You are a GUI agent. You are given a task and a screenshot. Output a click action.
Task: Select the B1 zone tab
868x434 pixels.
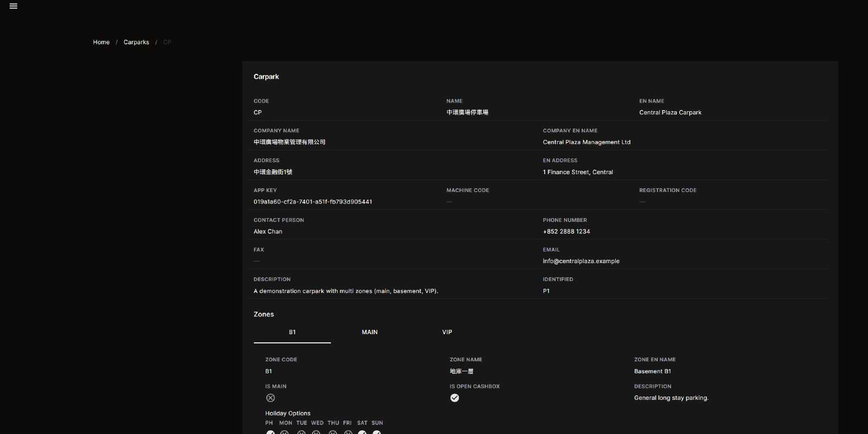click(x=292, y=332)
